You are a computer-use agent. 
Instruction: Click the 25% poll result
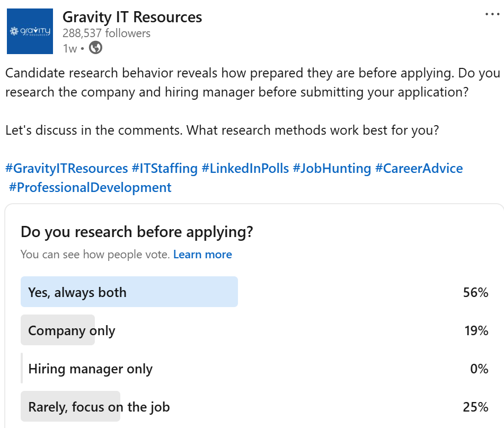point(475,407)
